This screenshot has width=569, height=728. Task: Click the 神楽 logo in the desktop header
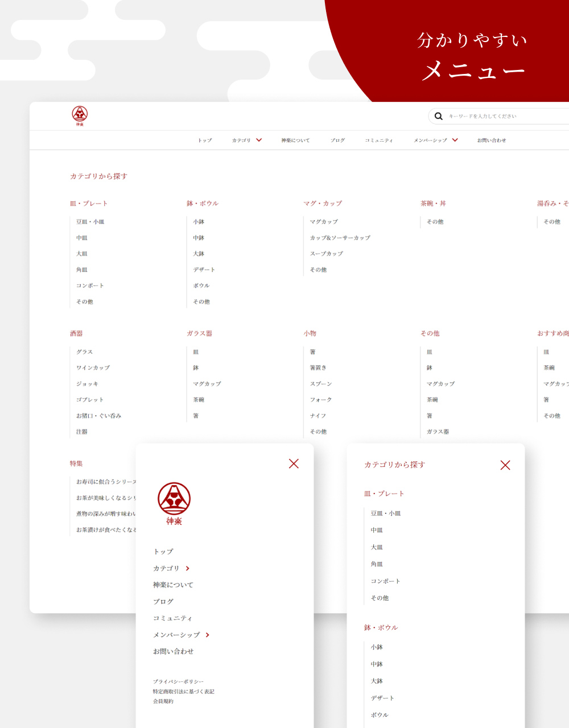tap(80, 116)
